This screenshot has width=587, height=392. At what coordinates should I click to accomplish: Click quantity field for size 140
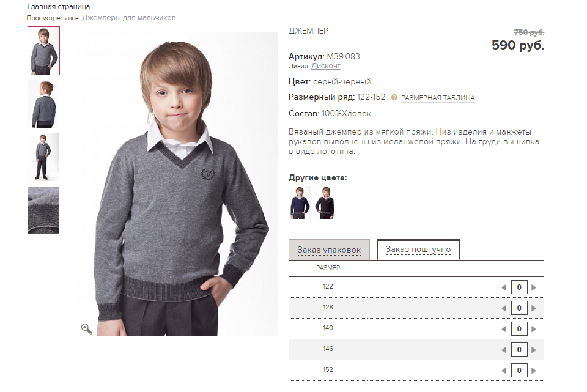click(x=519, y=329)
